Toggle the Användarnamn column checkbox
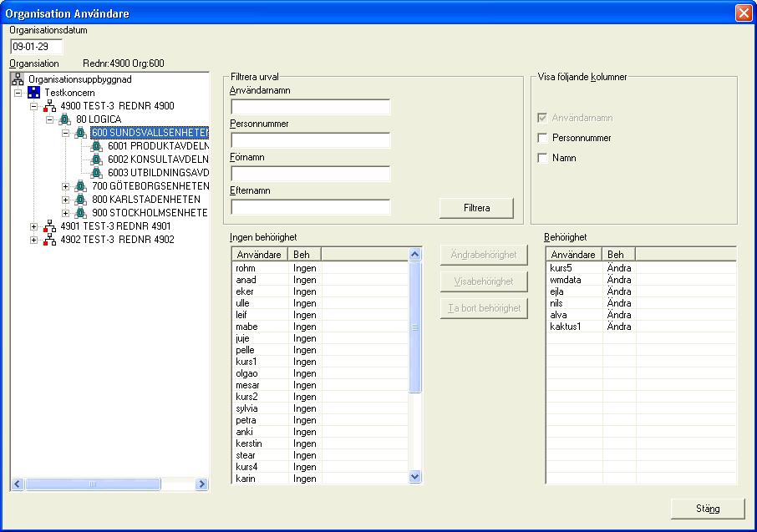Viewport: 757px width, 532px height. tap(542, 118)
